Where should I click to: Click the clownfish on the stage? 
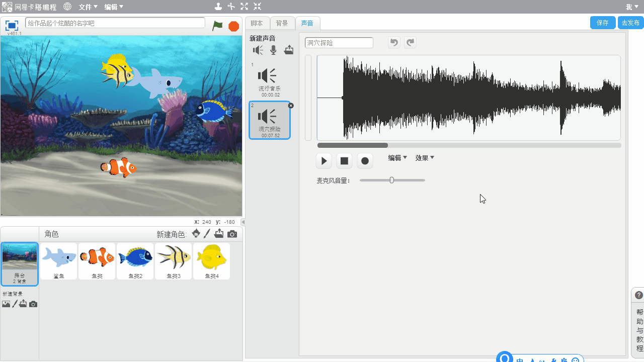pos(119,167)
